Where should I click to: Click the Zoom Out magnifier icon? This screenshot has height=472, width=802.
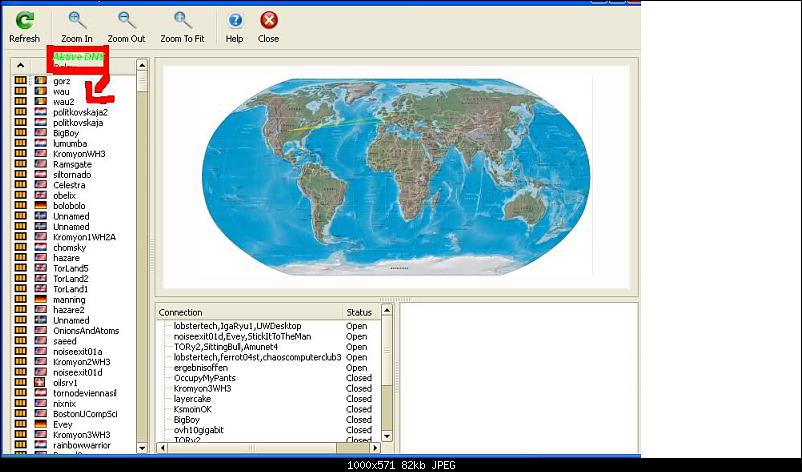click(126, 20)
